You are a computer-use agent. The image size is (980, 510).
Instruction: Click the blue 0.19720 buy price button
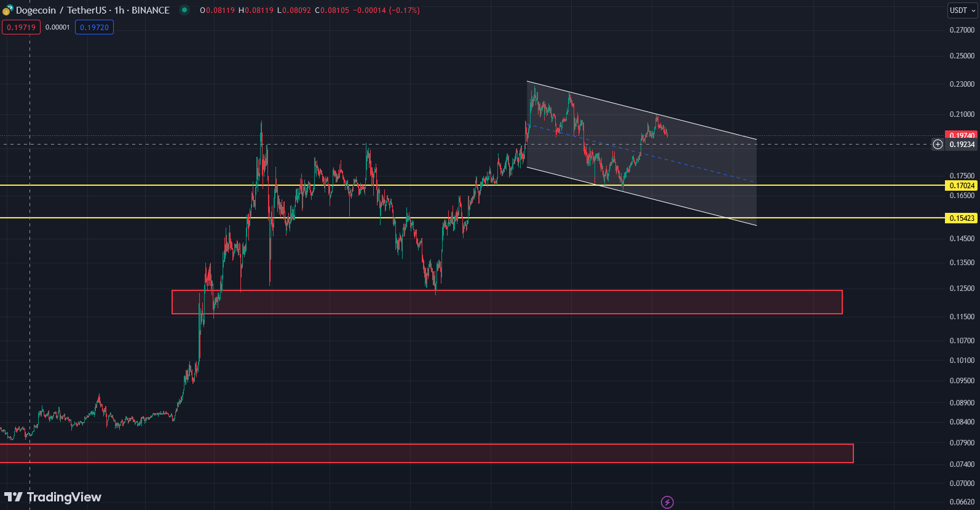point(94,27)
